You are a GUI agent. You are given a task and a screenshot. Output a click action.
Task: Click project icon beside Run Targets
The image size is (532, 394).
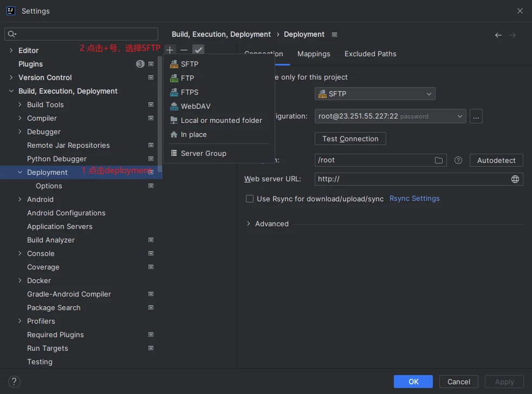pos(151,348)
